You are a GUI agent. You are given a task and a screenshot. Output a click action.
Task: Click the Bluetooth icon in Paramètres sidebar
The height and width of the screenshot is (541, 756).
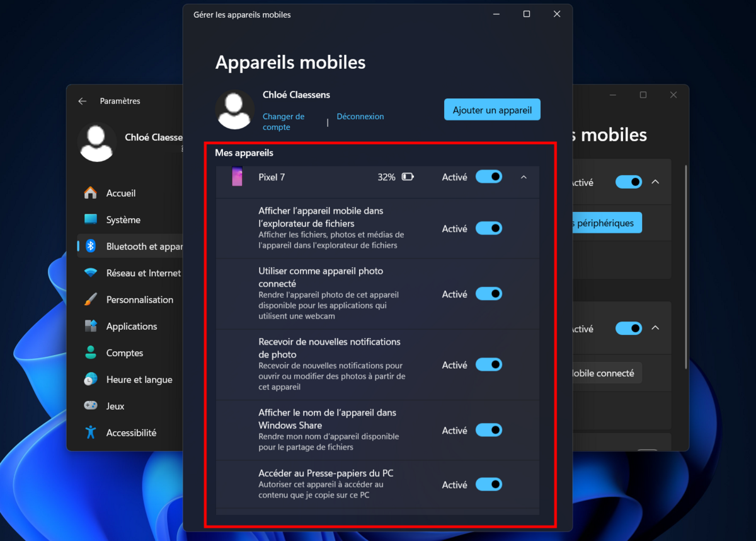(91, 246)
